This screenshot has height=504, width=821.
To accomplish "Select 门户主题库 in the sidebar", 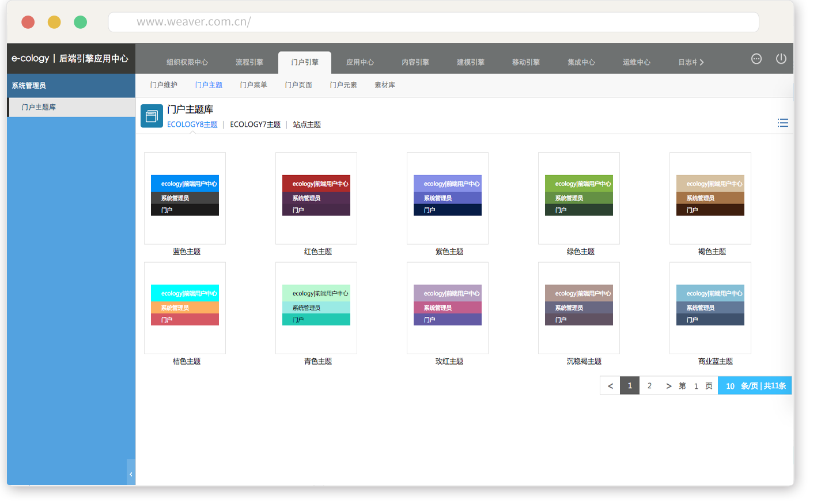I will tap(39, 107).
